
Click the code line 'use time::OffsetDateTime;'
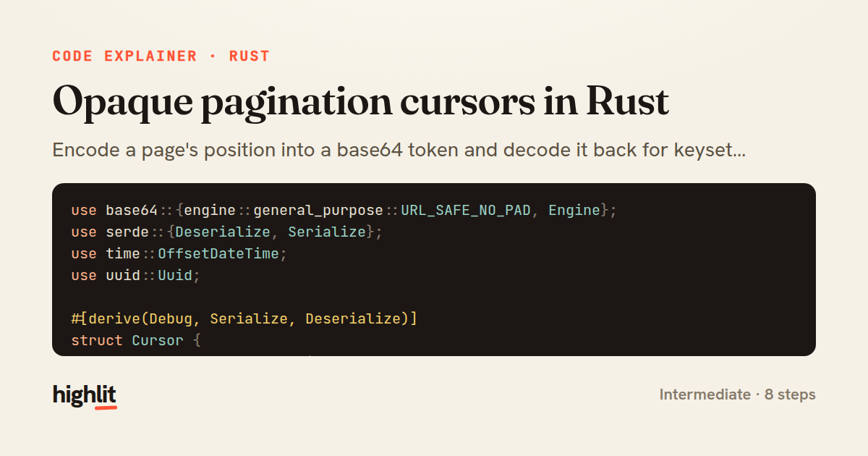point(179,254)
